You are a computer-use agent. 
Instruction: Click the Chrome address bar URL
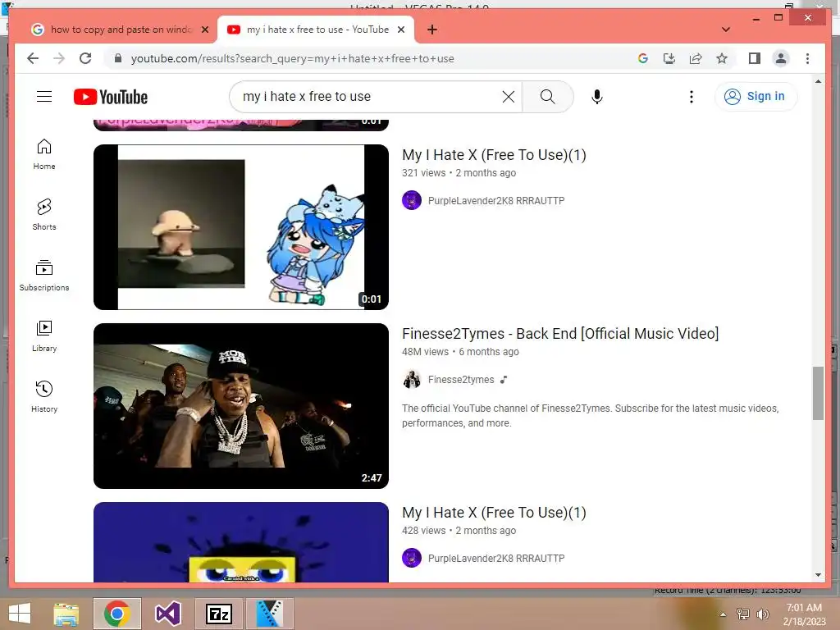[x=293, y=58]
